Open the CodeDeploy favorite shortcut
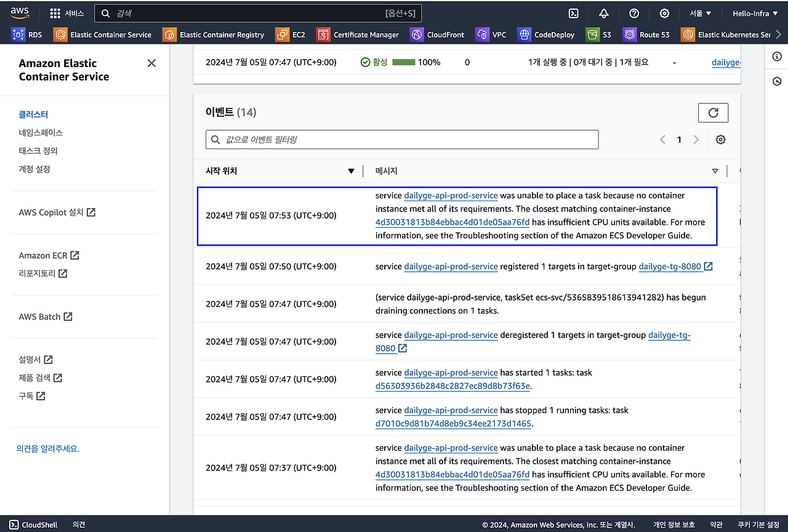Viewport: 788px width, 532px height. point(546,34)
